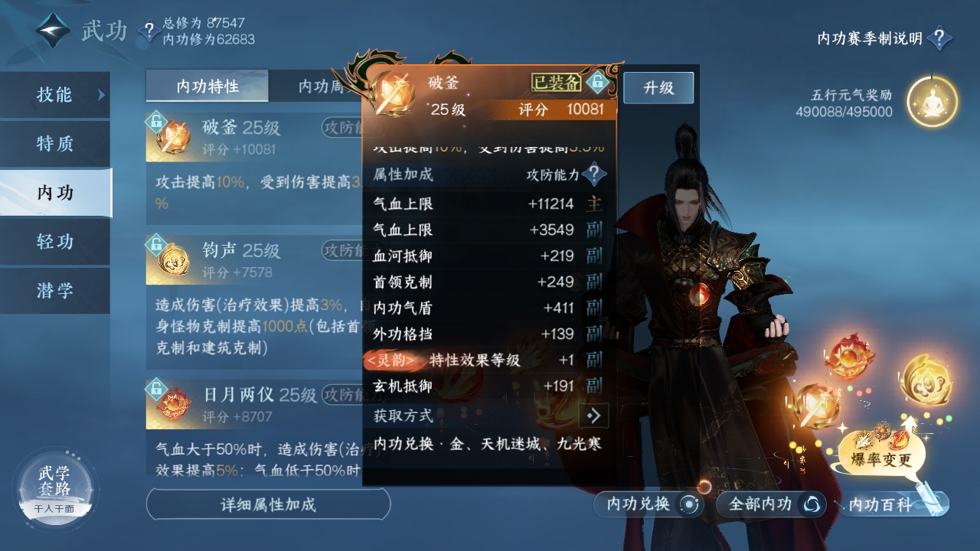Click the 升级 button

[x=658, y=88]
